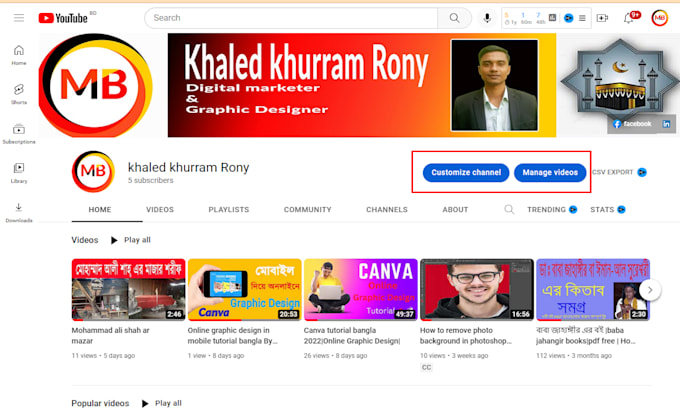Click '26 views • 8 days ago' text
680x409 pixels.
pyautogui.click(x=335, y=356)
